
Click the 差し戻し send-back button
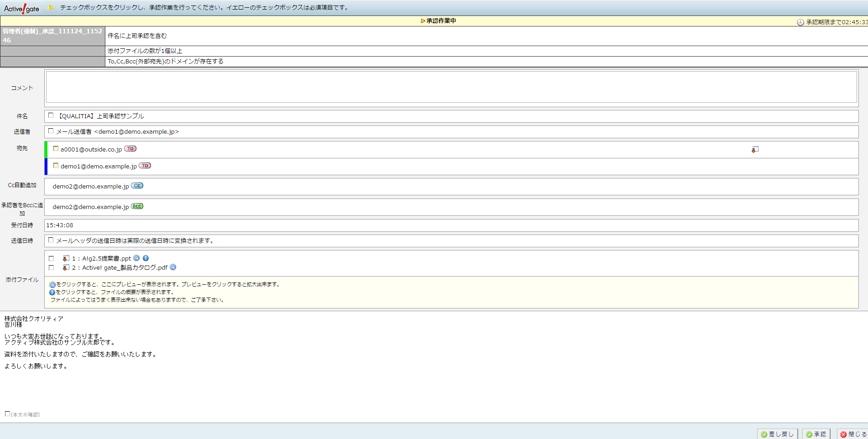(x=777, y=434)
